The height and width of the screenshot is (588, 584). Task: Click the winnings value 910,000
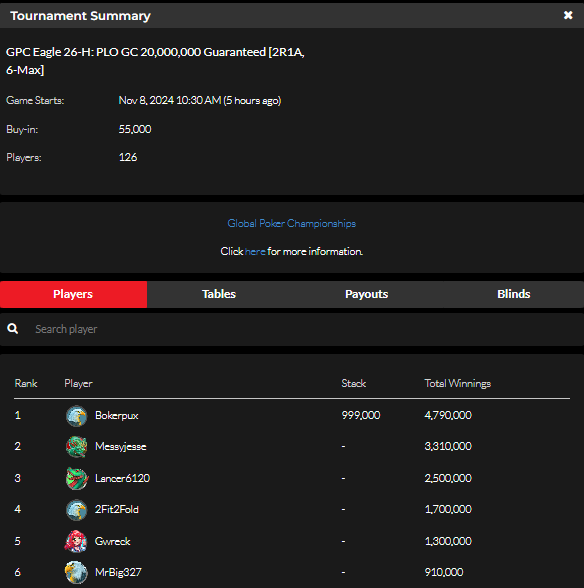(444, 572)
